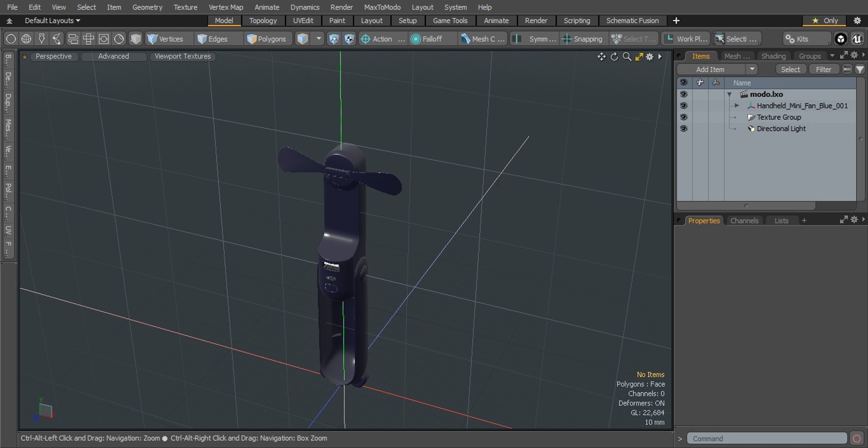Switch to Edges selection mode
The height and width of the screenshot is (448, 868).
(x=212, y=39)
